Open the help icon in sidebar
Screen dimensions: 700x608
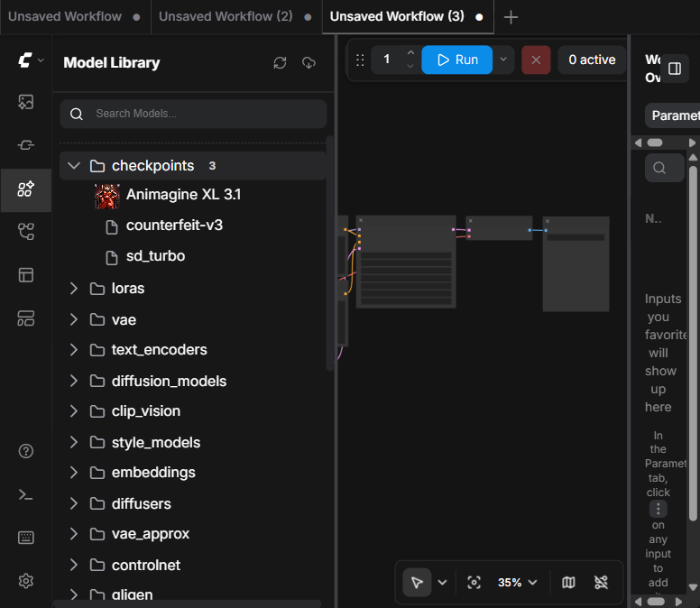pyautogui.click(x=26, y=451)
